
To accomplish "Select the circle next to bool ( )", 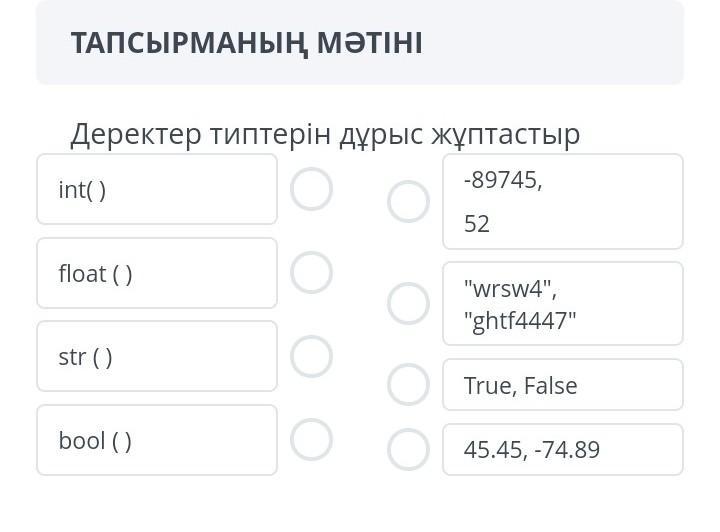I will (311, 439).
